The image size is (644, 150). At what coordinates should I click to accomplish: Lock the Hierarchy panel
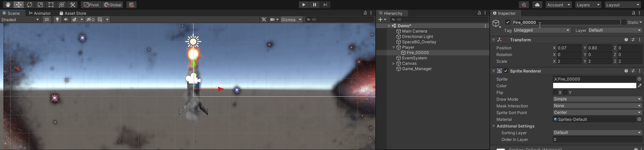[x=479, y=13]
